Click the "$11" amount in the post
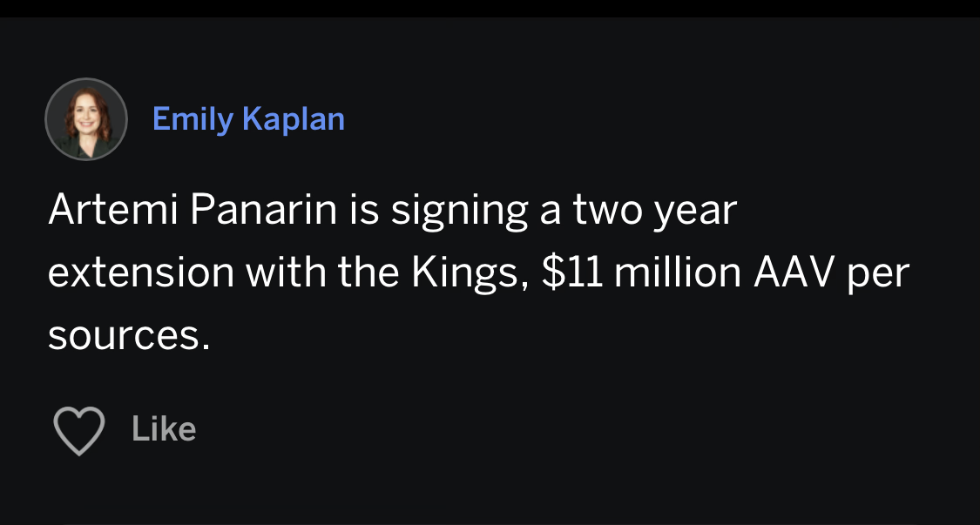This screenshot has width=980, height=525. click(x=572, y=273)
